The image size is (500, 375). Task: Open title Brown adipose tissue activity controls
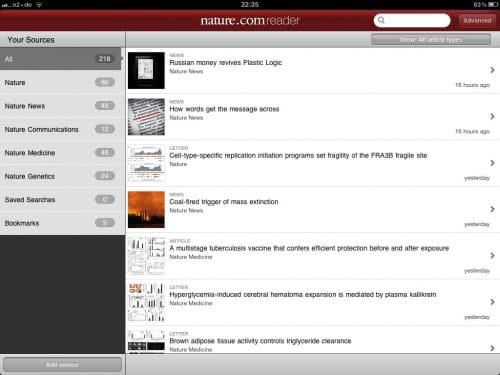click(x=260, y=341)
